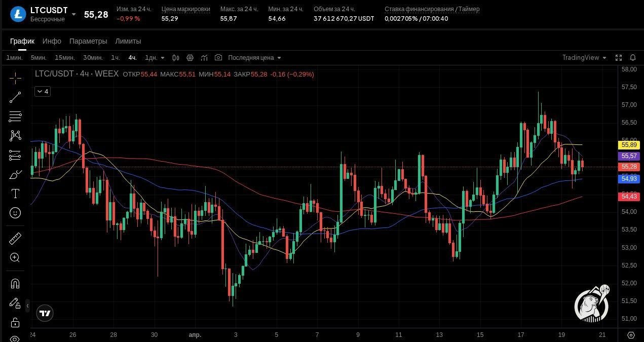Expand the TradingView chart source dropdown
The height and width of the screenshot is (342, 644).
[x=584, y=58]
